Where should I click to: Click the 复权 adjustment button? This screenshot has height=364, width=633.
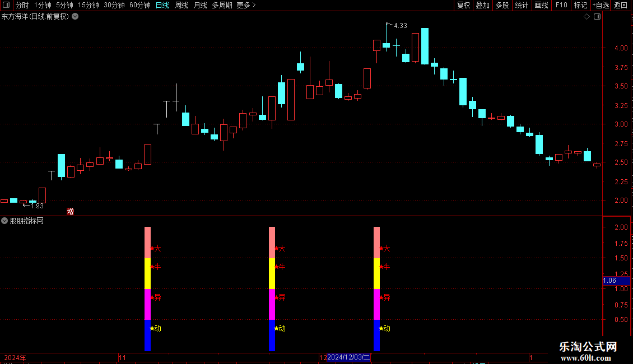463,5
